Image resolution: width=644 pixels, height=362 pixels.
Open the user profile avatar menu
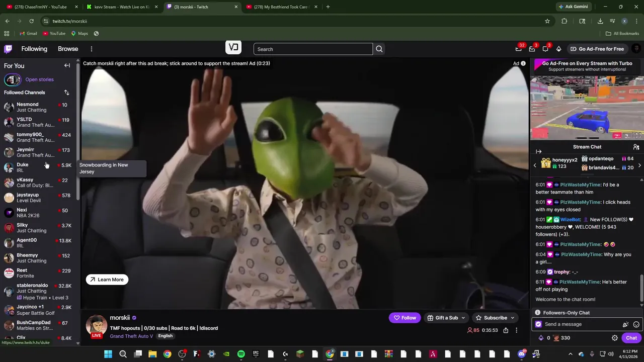pos(636,49)
